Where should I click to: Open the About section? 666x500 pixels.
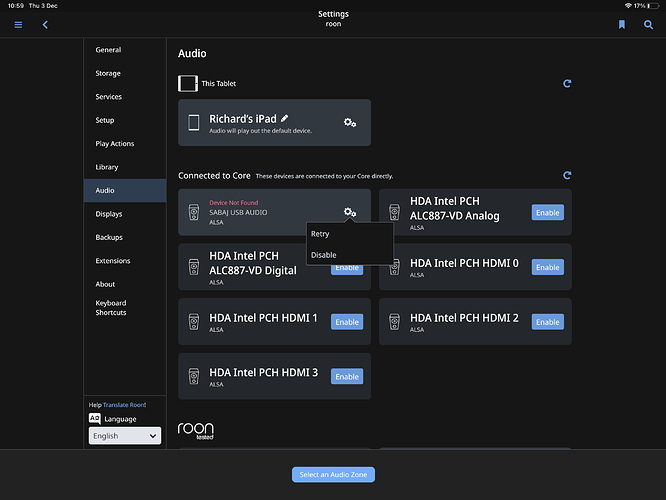point(125,284)
